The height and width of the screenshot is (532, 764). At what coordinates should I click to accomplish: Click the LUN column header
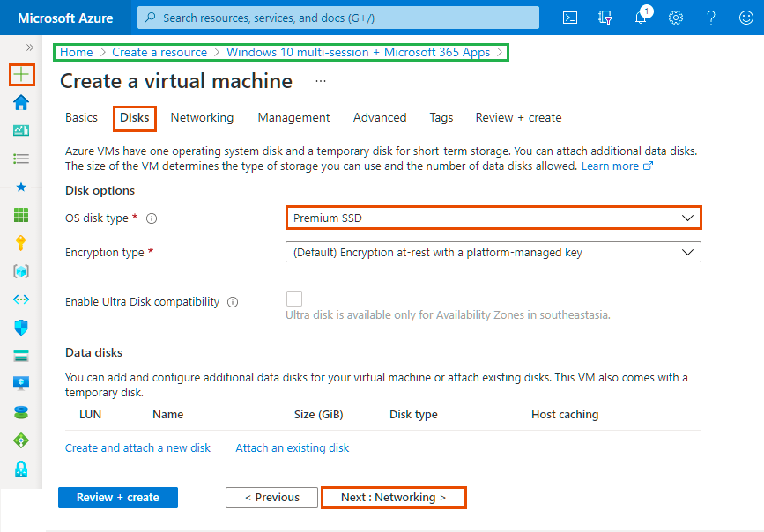pos(90,415)
